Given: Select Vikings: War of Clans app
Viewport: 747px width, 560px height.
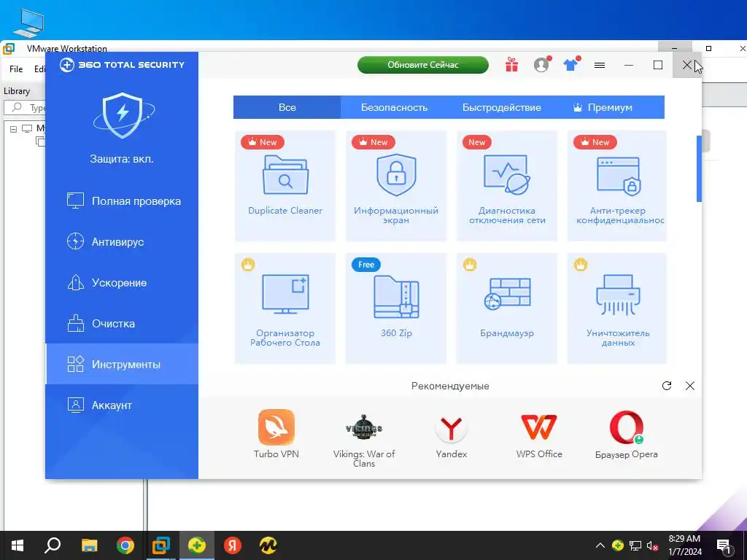Looking at the screenshot, I should [364, 440].
